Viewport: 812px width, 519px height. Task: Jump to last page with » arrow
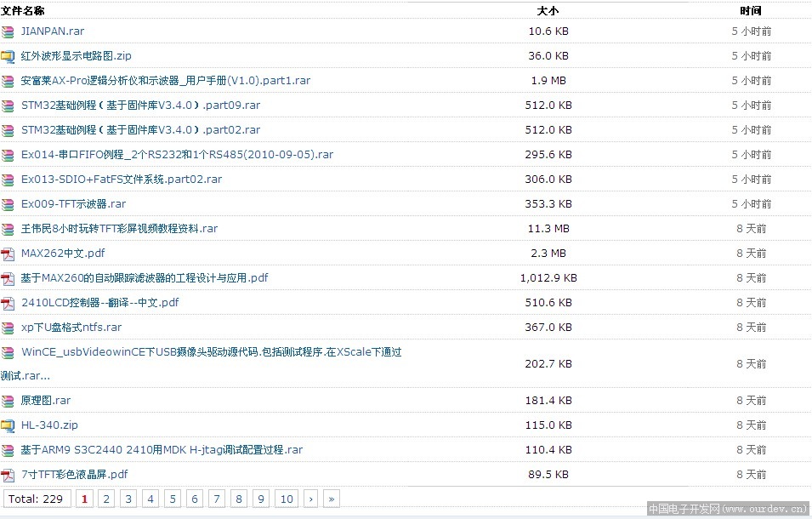click(332, 499)
